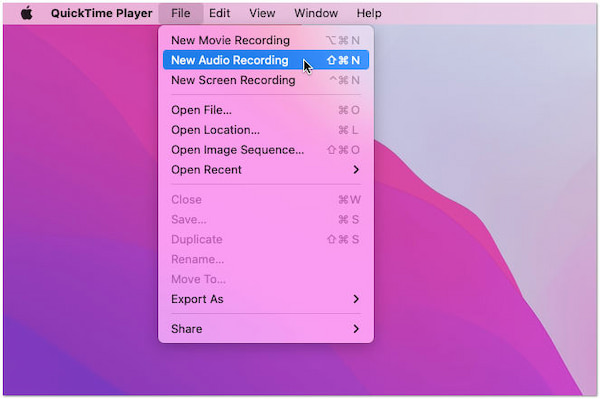600x399 pixels.
Task: Open the Help menu
Action: [x=369, y=13]
